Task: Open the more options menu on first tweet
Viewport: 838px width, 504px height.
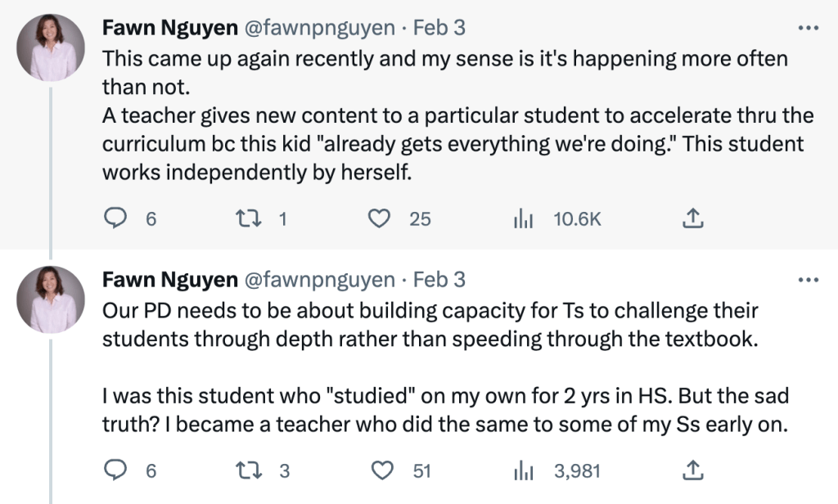Action: coord(807,28)
